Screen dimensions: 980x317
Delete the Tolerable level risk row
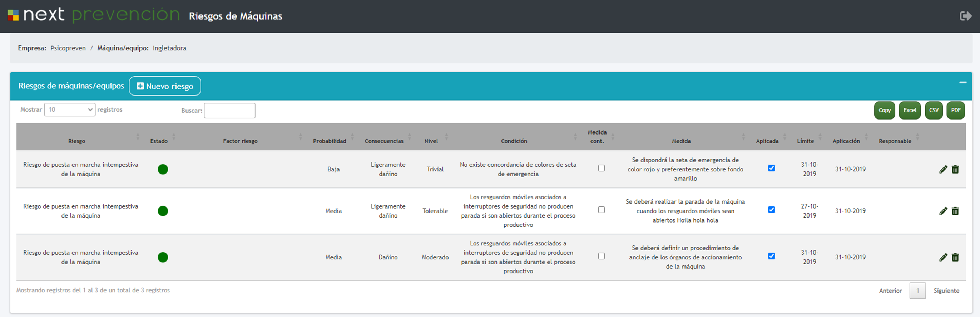point(955,211)
